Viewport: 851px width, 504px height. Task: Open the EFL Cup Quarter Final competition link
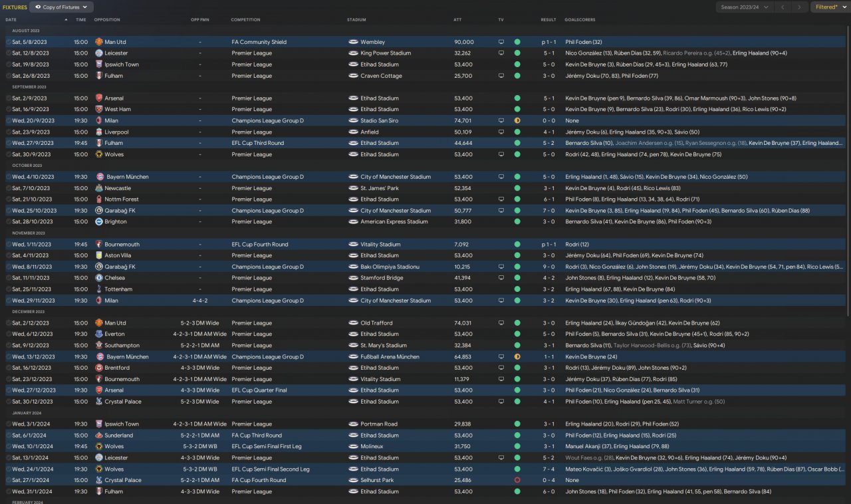(x=259, y=390)
